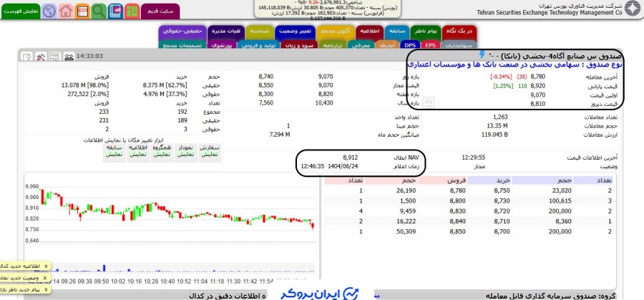The height and width of the screenshot is (300, 644).
Task: Click closing price 8,920
Action: point(538,87)
